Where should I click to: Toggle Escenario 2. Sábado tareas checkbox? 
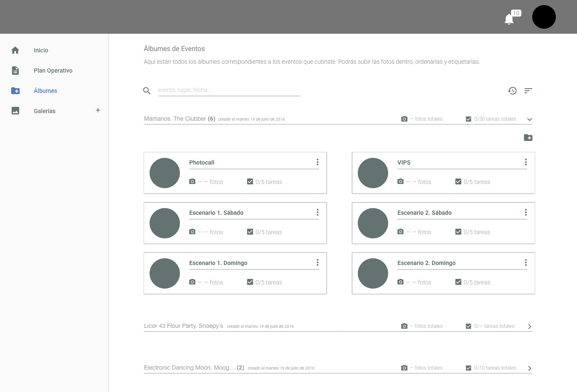458,232
